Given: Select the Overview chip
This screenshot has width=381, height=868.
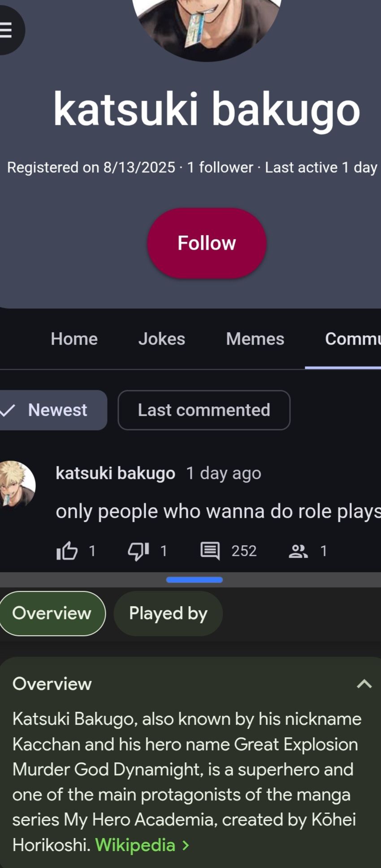Looking at the screenshot, I should [52, 613].
